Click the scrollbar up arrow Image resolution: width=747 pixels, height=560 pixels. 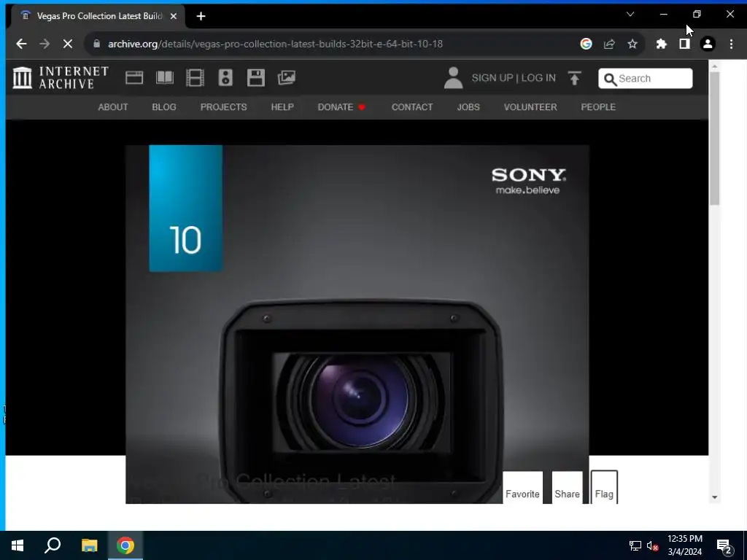[714, 66]
